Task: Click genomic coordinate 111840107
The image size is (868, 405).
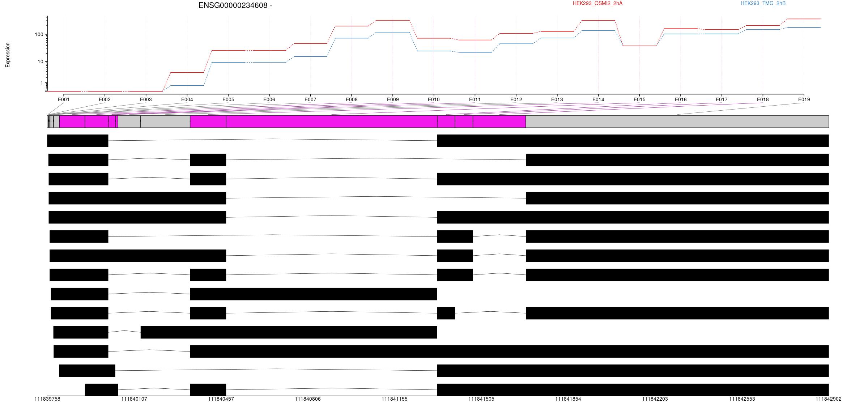Action: pyautogui.click(x=134, y=399)
